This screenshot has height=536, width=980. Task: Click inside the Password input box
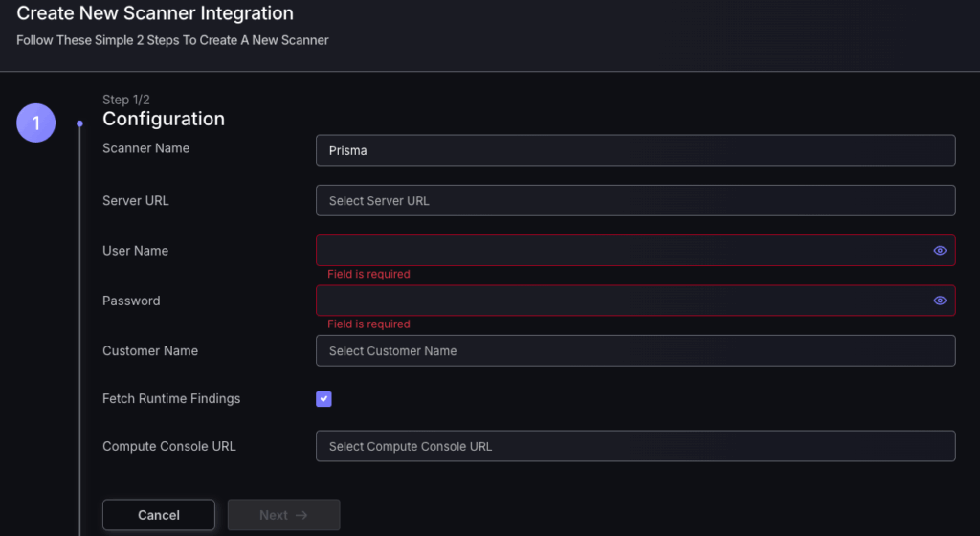(622, 301)
